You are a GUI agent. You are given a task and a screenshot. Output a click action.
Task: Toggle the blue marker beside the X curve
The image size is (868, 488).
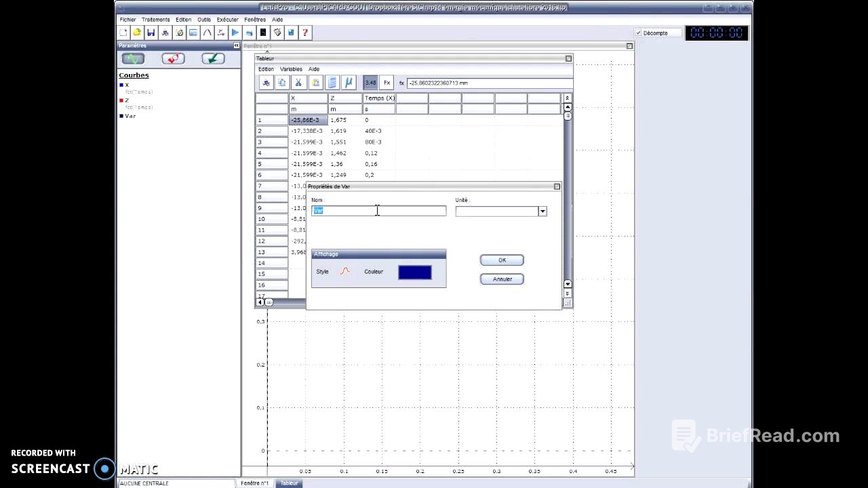coord(122,85)
